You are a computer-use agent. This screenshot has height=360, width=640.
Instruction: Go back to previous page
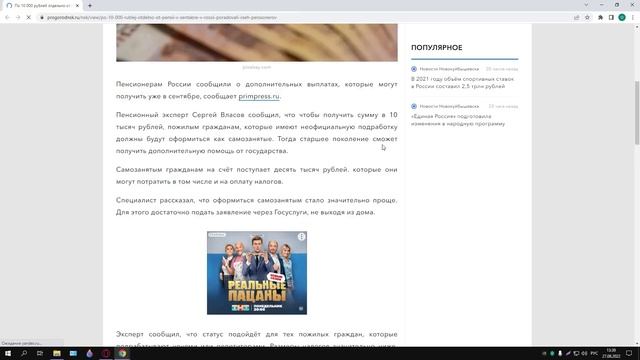[x=7, y=18]
